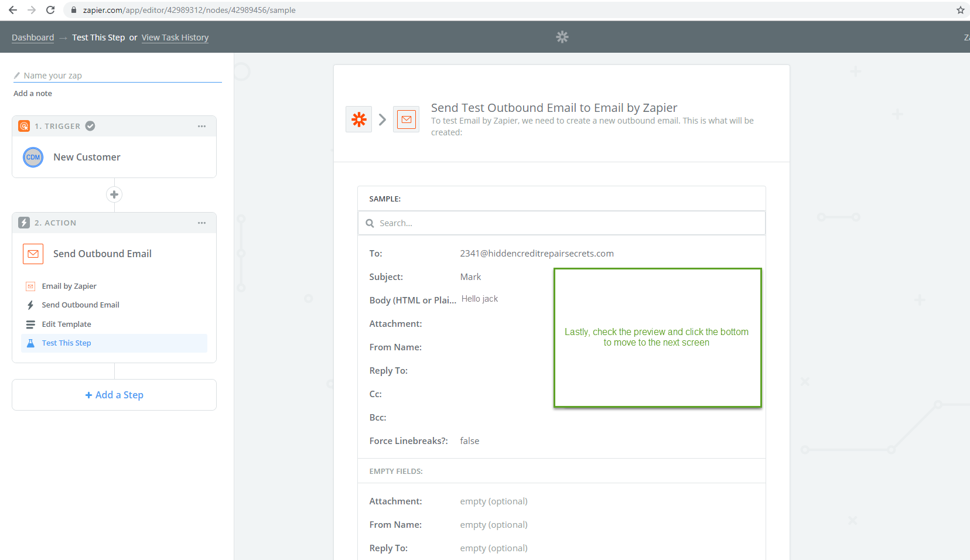Click the browser address bar URL
The width and height of the screenshot is (970, 560).
pos(189,10)
